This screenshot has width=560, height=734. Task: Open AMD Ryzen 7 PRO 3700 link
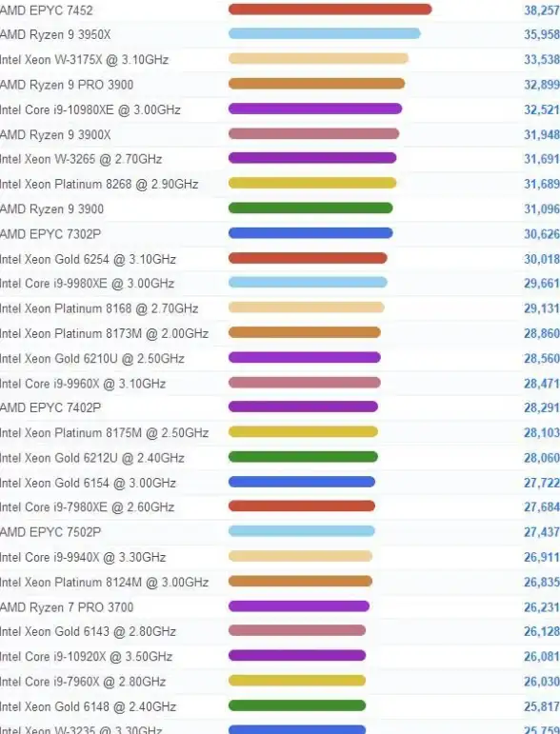pyautogui.click(x=67, y=607)
